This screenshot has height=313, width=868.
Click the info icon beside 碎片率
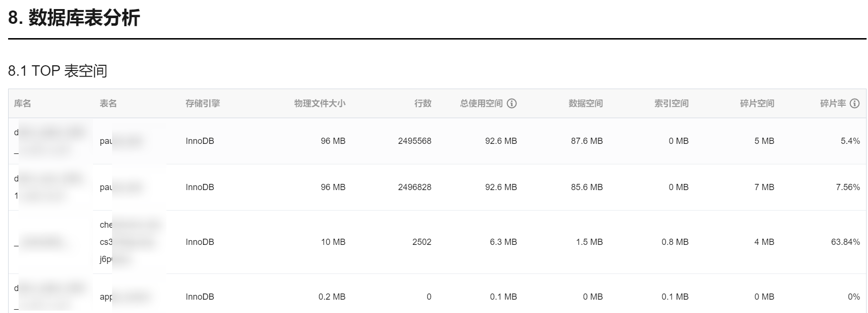click(855, 103)
